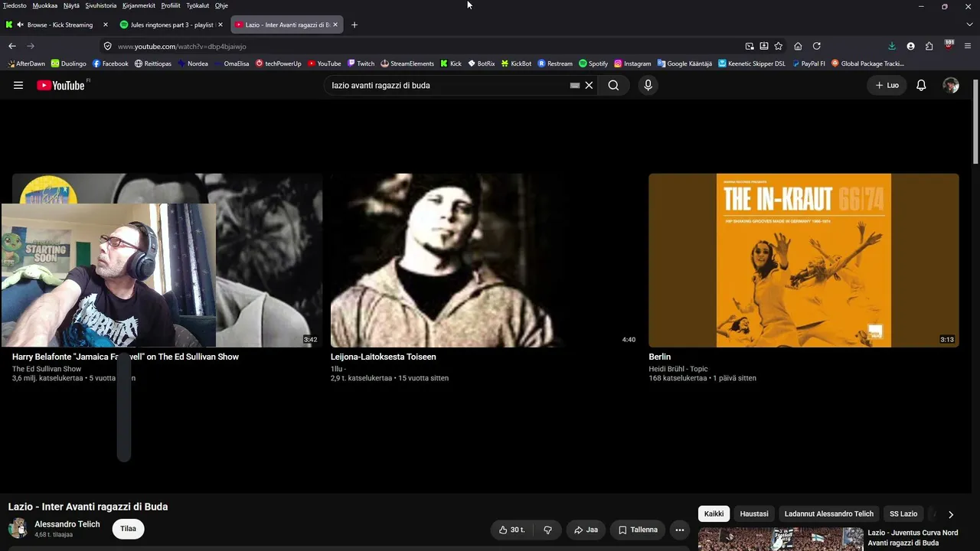Open the Instagram bookmark
The width and height of the screenshot is (980, 551).
pyautogui.click(x=632, y=64)
